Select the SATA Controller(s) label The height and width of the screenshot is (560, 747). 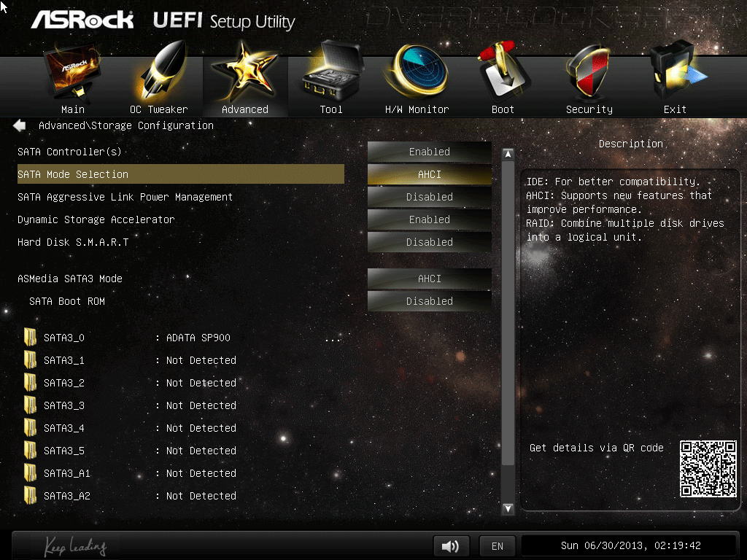click(x=69, y=152)
